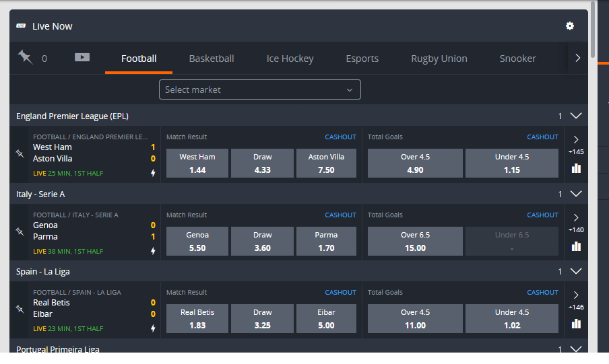The width and height of the screenshot is (609, 364).
Task: Switch to the Ice Hockey tab
Action: pos(290,59)
